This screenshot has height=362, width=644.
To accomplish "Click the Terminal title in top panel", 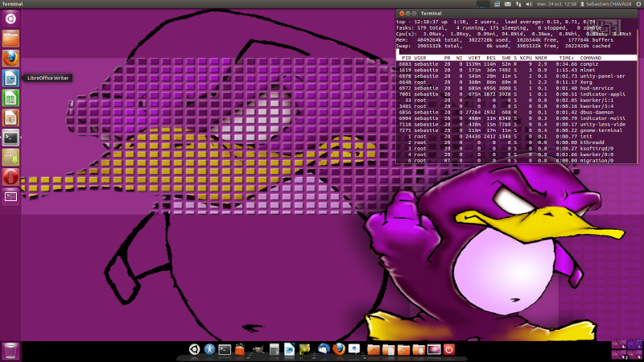I will (x=12, y=4).
